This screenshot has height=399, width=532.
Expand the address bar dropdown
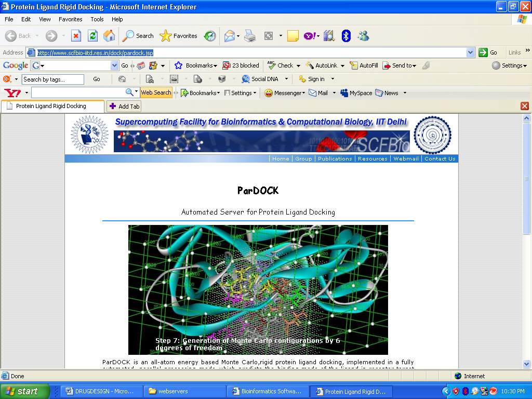(470, 52)
